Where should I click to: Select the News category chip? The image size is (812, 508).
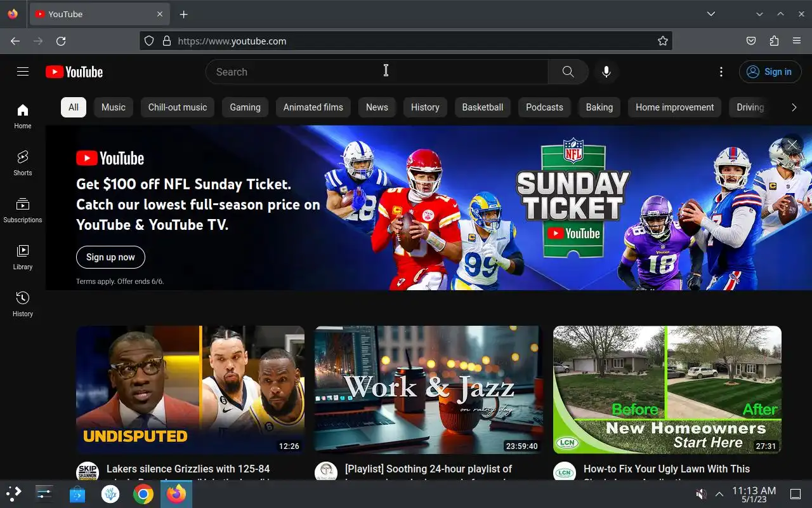point(377,107)
